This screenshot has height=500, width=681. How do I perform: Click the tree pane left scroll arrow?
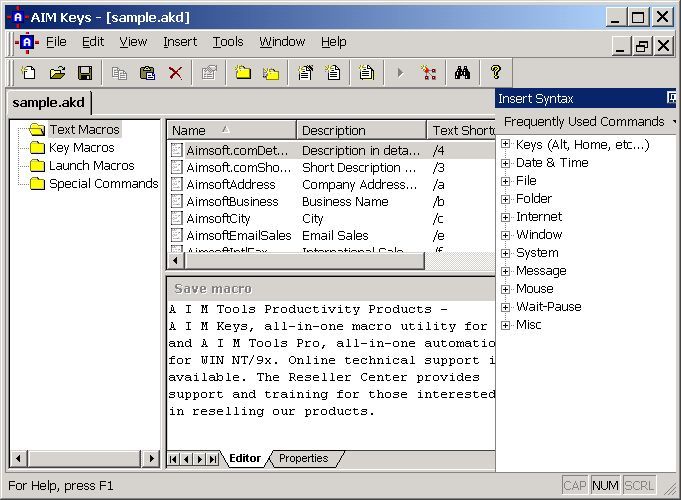18,458
